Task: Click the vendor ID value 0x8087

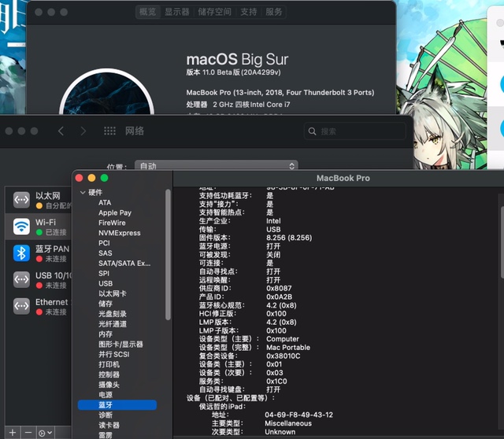Action: (x=279, y=289)
